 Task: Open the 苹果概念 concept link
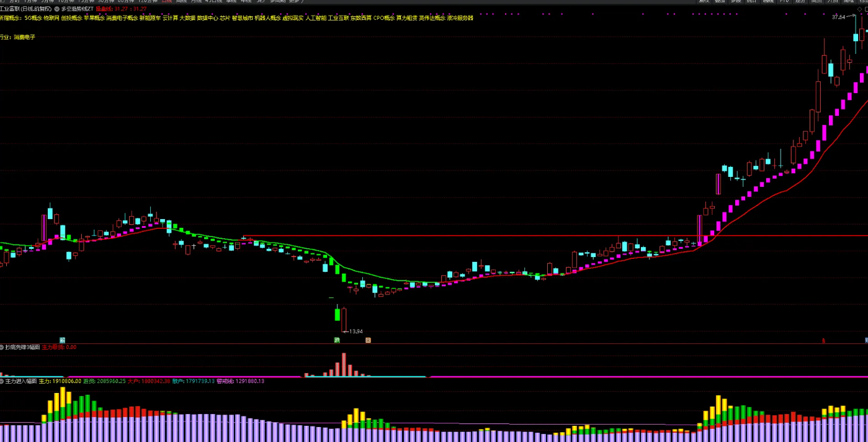[94, 19]
